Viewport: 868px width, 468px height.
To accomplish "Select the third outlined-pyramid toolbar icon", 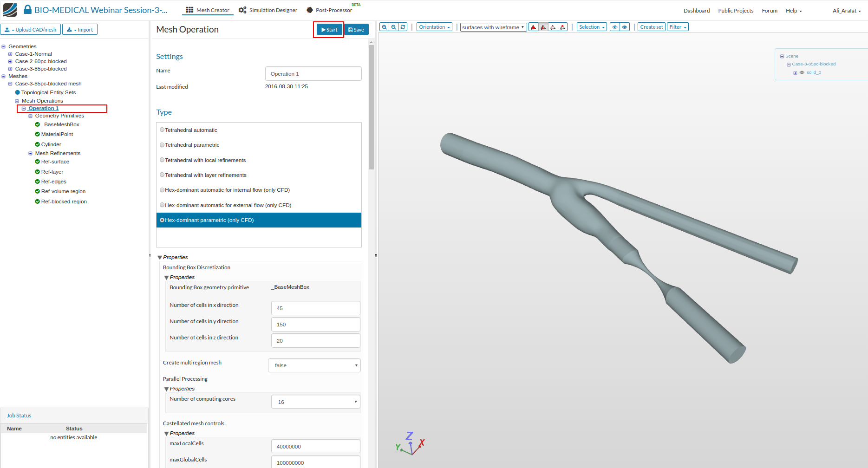I will [x=553, y=27].
